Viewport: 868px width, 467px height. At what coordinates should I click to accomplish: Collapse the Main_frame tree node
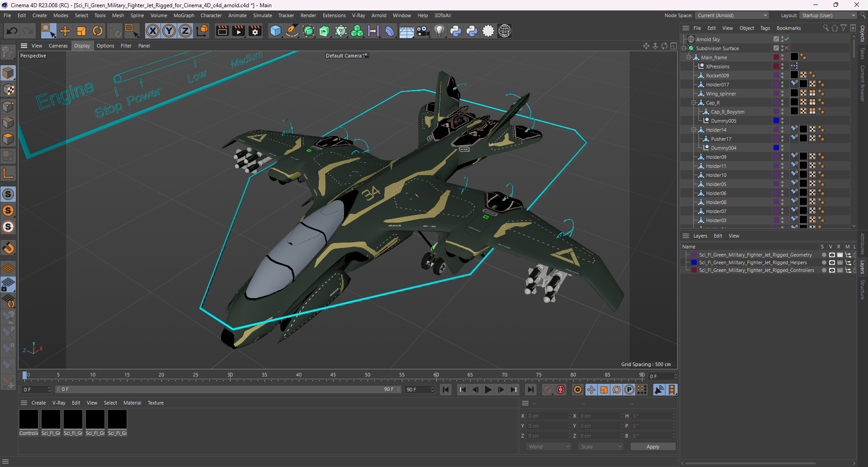click(689, 57)
